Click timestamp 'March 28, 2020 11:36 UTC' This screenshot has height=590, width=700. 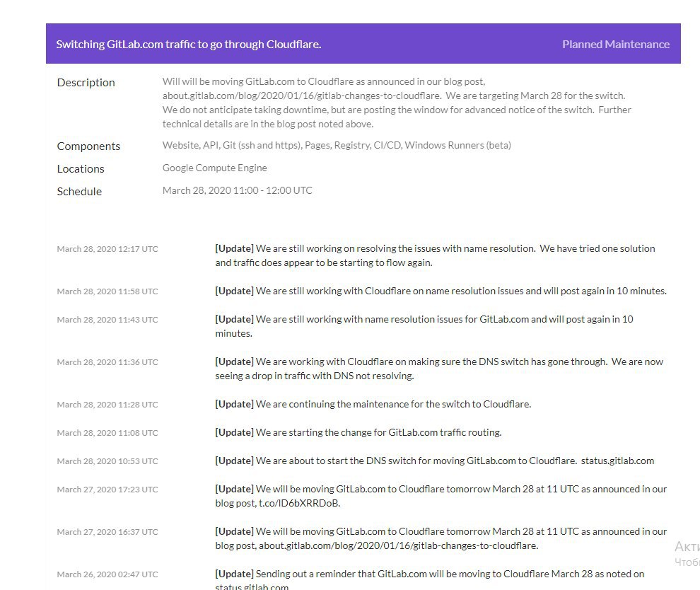107,361
